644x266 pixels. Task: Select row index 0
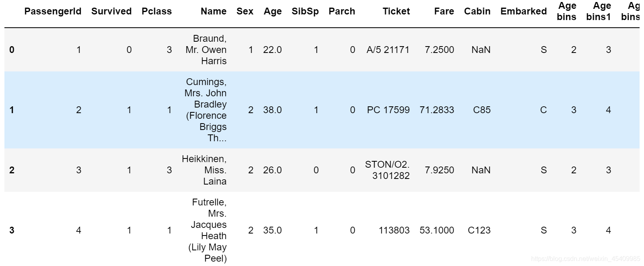[x=12, y=50]
